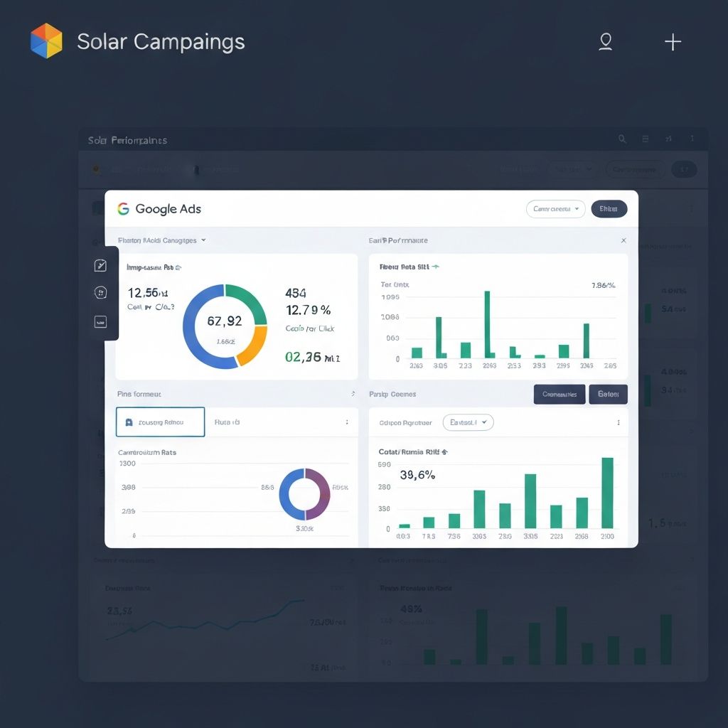Select the tallest green bar in the chart

point(608,492)
